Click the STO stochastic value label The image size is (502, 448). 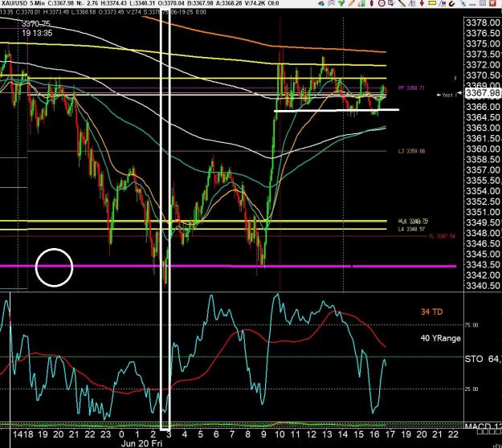pos(483,359)
